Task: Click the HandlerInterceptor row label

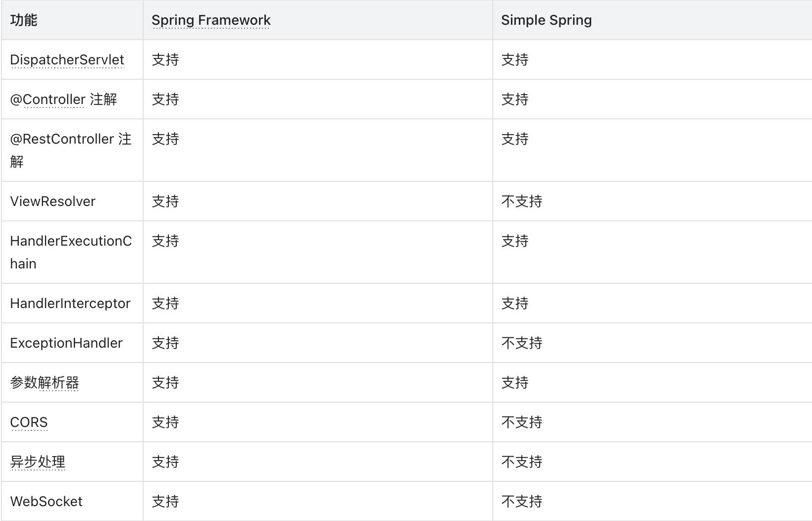Action: tap(70, 304)
